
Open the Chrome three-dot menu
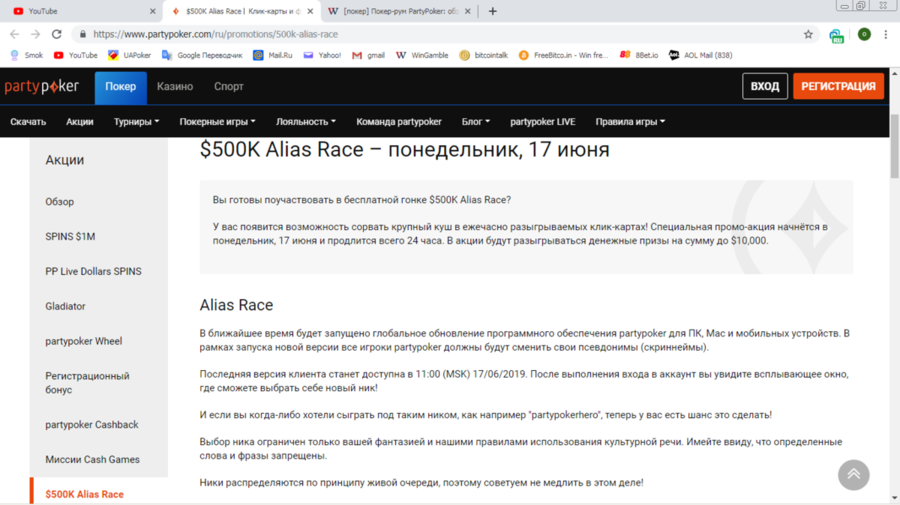point(885,34)
